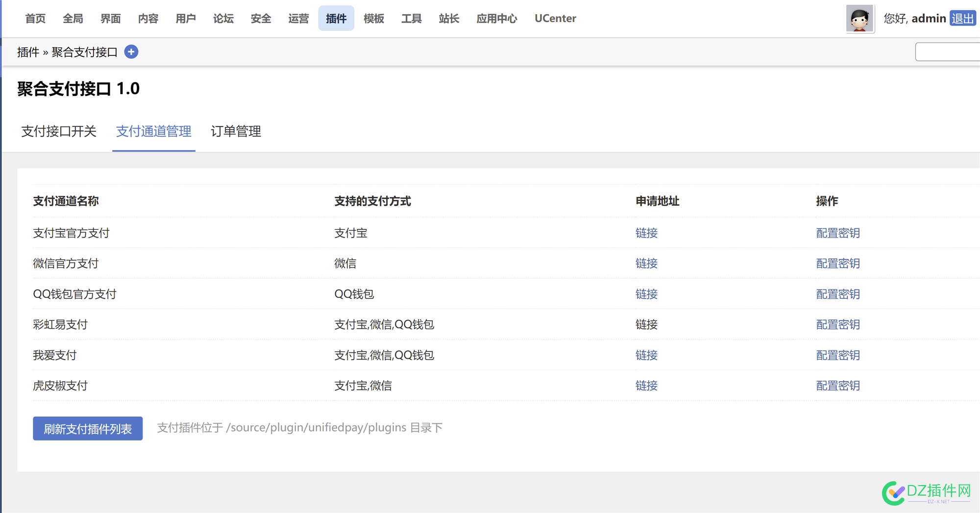Screen dimensions: 980x513
Task: Open the 界面 menu
Action: [x=111, y=19]
